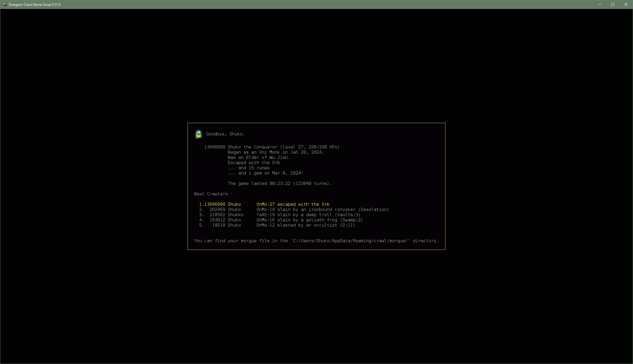The width and height of the screenshot is (633, 364).
Task: Restore down the game window
Action: coord(613,4)
